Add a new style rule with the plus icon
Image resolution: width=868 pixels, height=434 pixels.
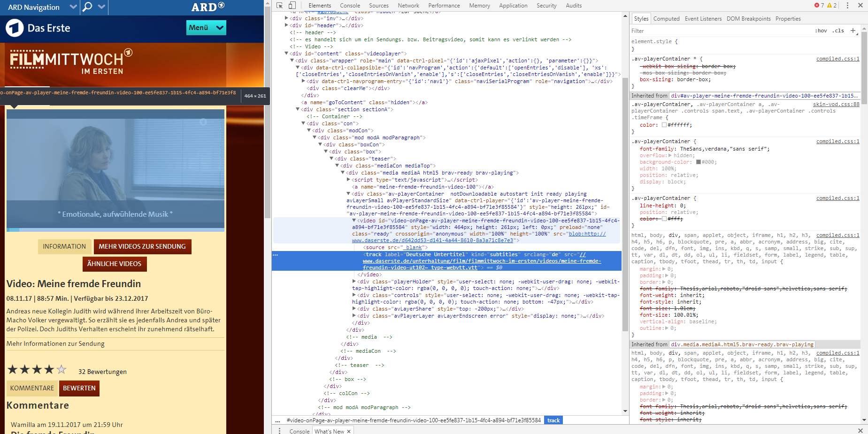(x=853, y=30)
